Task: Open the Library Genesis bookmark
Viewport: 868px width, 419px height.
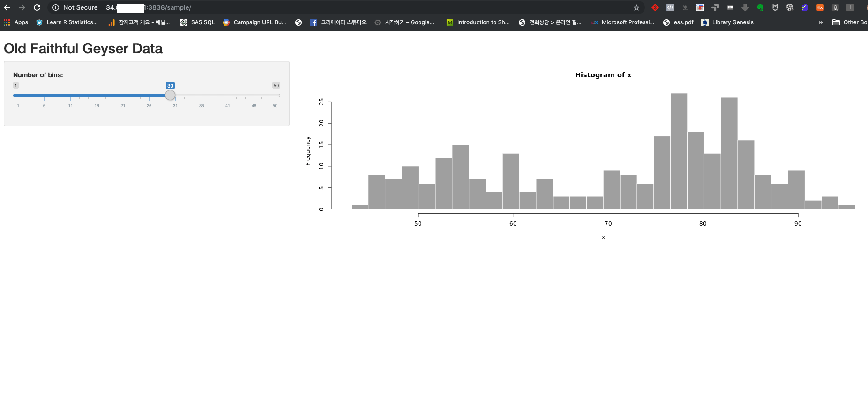Action: click(x=727, y=22)
